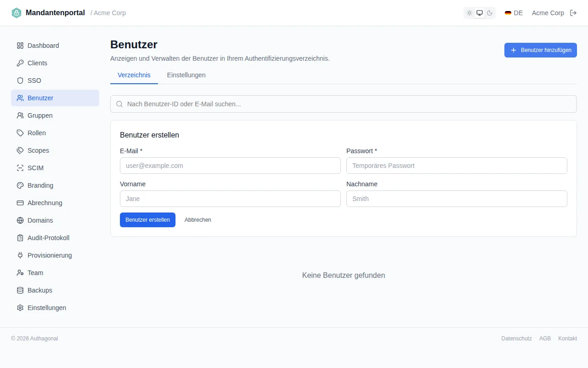Open Branding by its label
This screenshot has width=588, height=368.
40,185
